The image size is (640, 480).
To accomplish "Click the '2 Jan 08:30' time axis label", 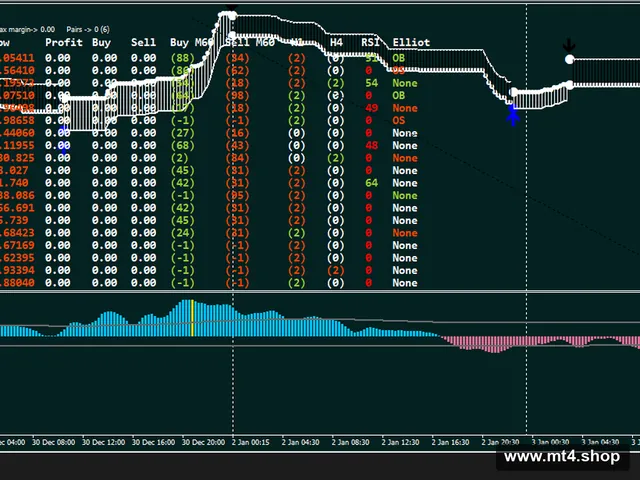I will [351, 442].
